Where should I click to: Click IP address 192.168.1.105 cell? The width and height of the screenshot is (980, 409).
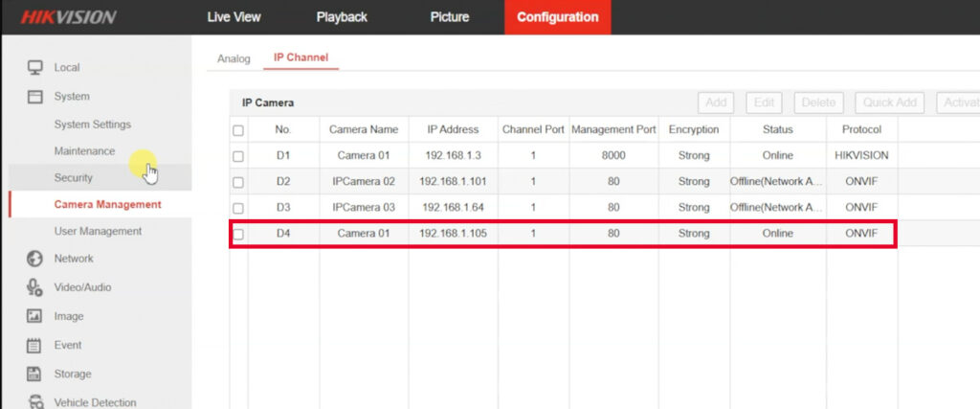click(453, 233)
